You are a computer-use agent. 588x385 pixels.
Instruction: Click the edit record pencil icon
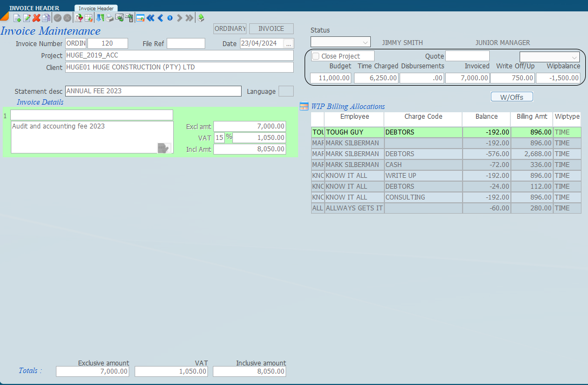pos(27,18)
